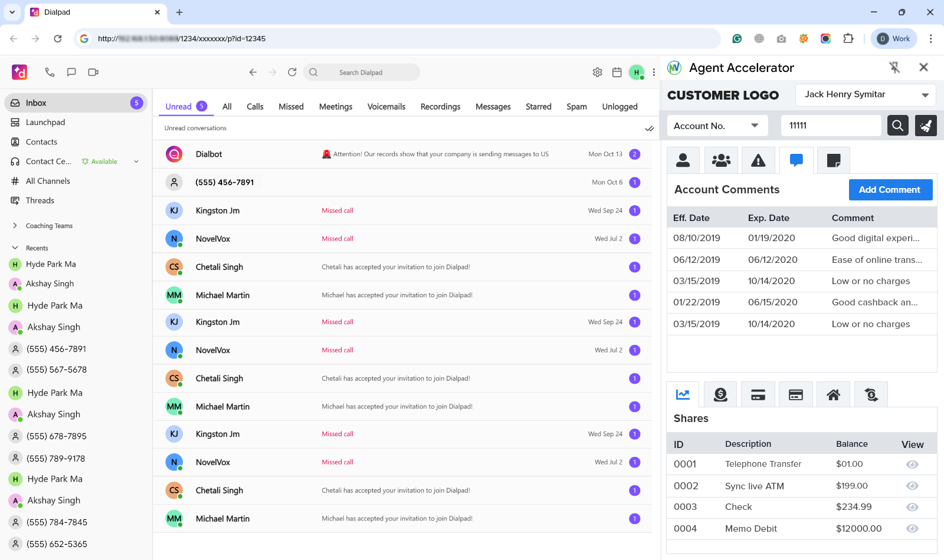View the Telephone Transfer share details
This screenshot has width=944, height=560.
[x=912, y=465]
